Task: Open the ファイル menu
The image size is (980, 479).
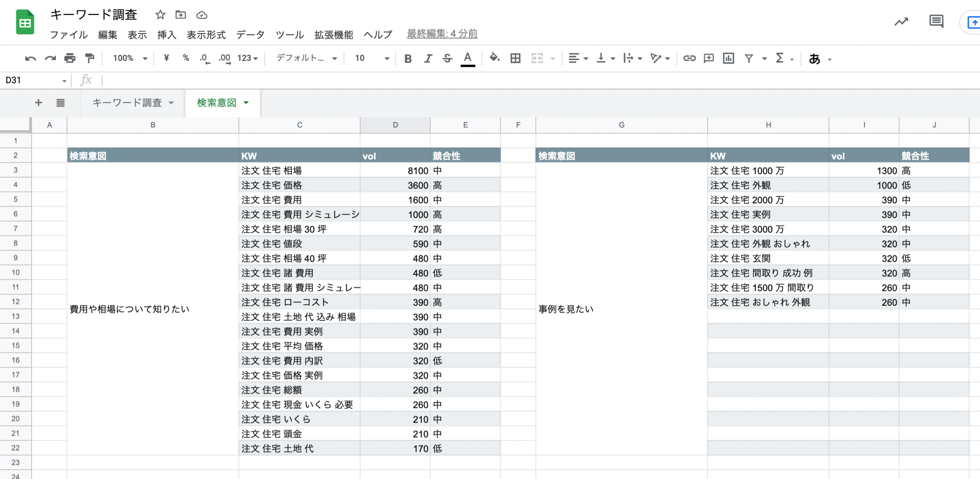Action: (69, 35)
